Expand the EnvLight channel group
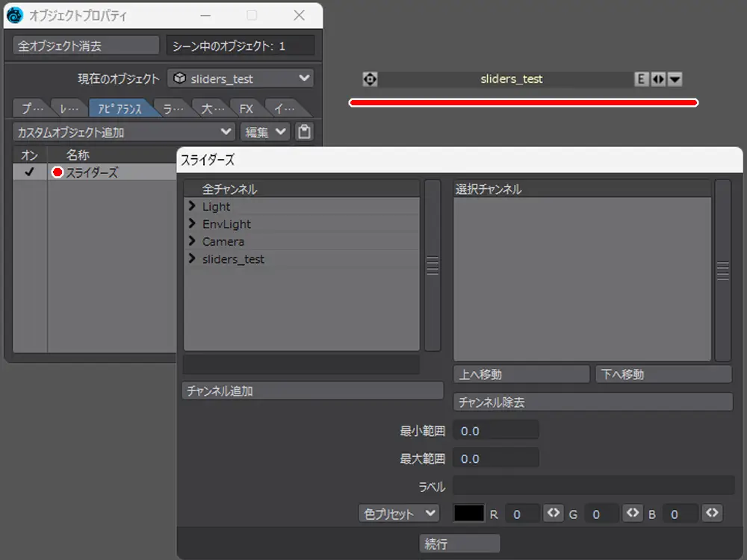The height and width of the screenshot is (560, 747). tap(192, 224)
